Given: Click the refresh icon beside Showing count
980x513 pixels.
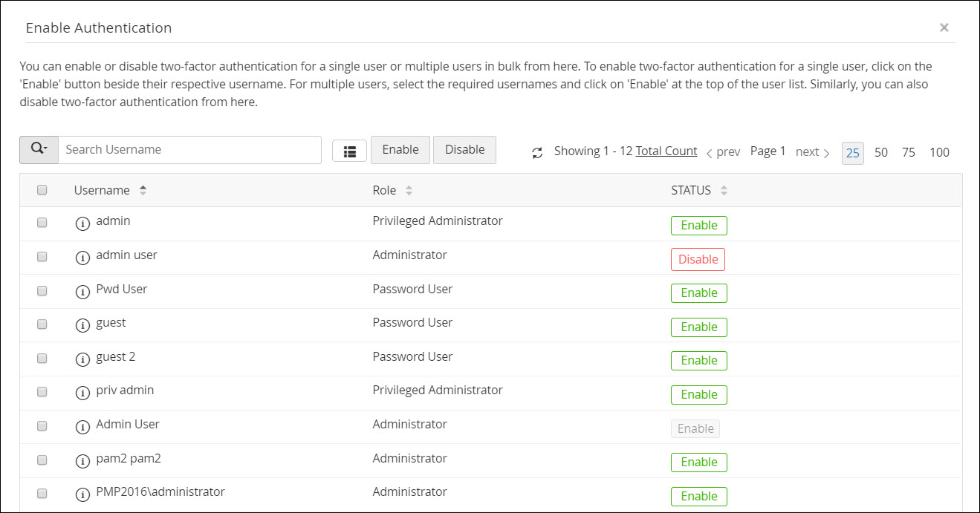Looking at the screenshot, I should coord(537,153).
